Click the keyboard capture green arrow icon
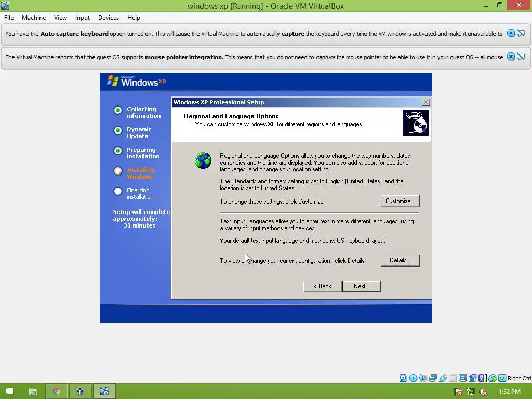The width and height of the screenshot is (532, 399). (502, 378)
